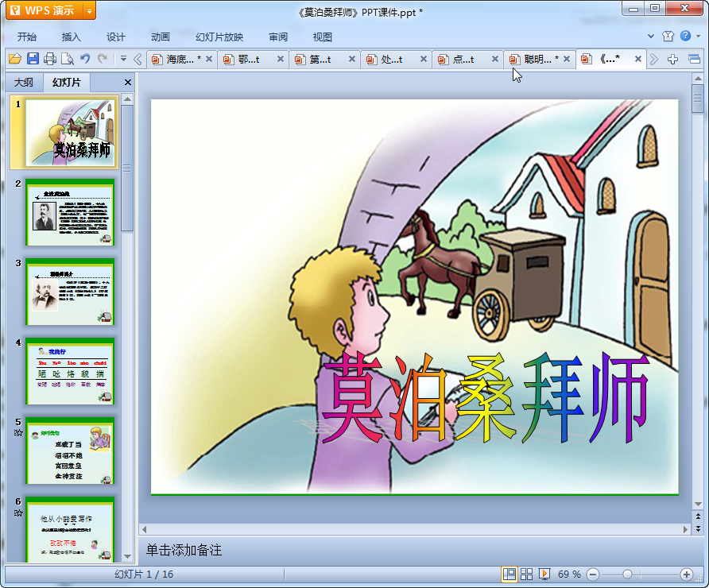Click the zoom slider handle

pyautogui.click(x=627, y=574)
